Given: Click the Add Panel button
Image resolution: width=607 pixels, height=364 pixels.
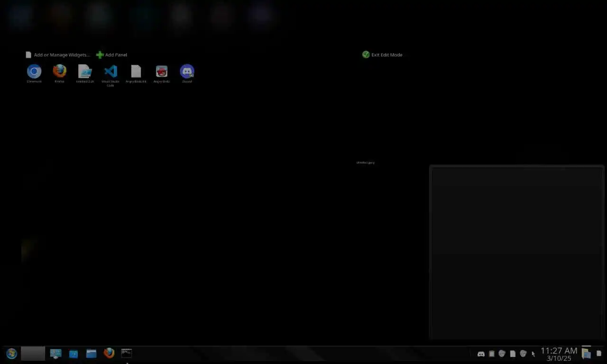Looking at the screenshot, I should pyautogui.click(x=111, y=55).
